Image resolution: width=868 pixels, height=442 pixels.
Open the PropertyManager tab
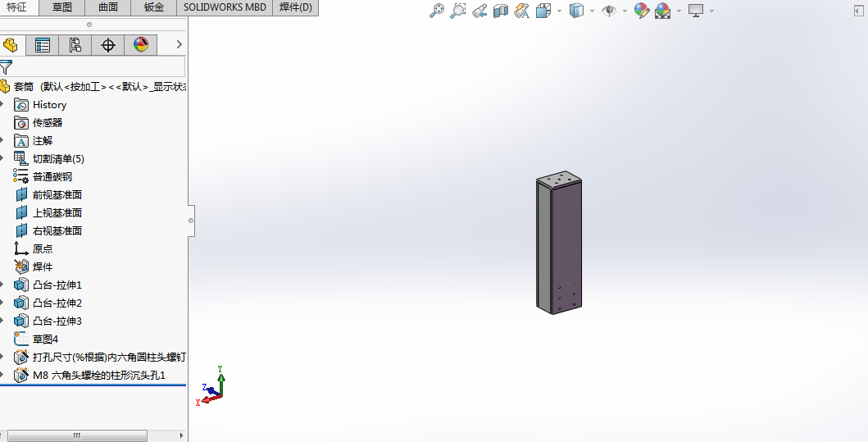click(43, 45)
